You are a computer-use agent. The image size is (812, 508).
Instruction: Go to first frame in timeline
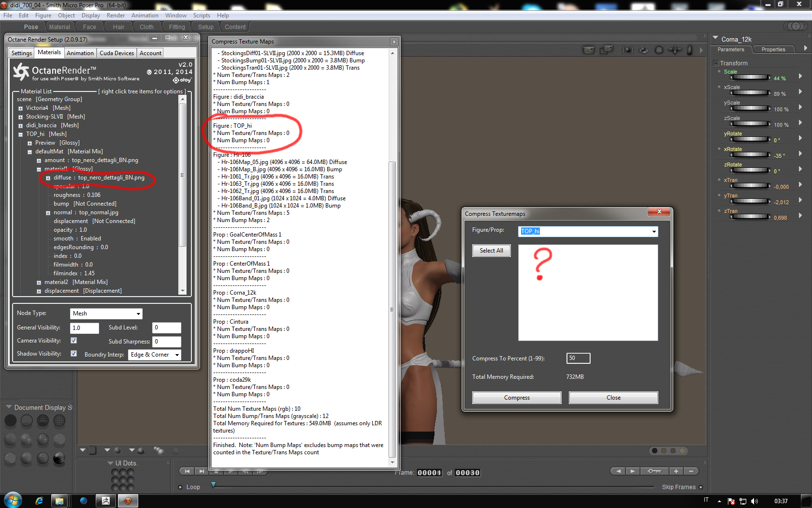click(187, 471)
